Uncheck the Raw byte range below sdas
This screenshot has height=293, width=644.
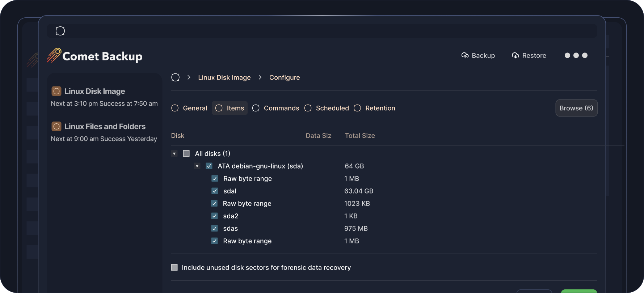(215, 241)
